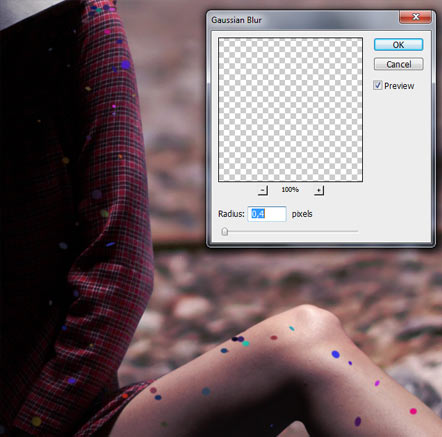Toggle the Preview checkbox
The width and height of the screenshot is (442, 437).
[377, 85]
